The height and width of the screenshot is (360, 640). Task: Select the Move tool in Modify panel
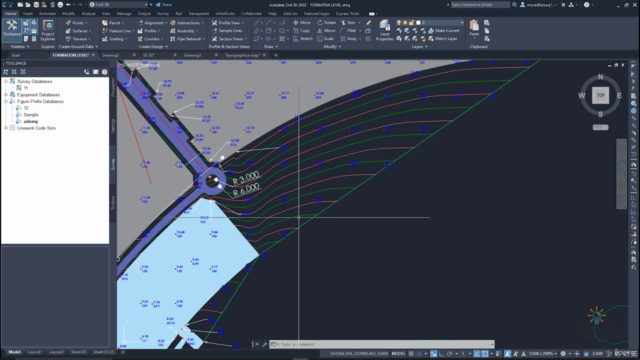[302, 22]
